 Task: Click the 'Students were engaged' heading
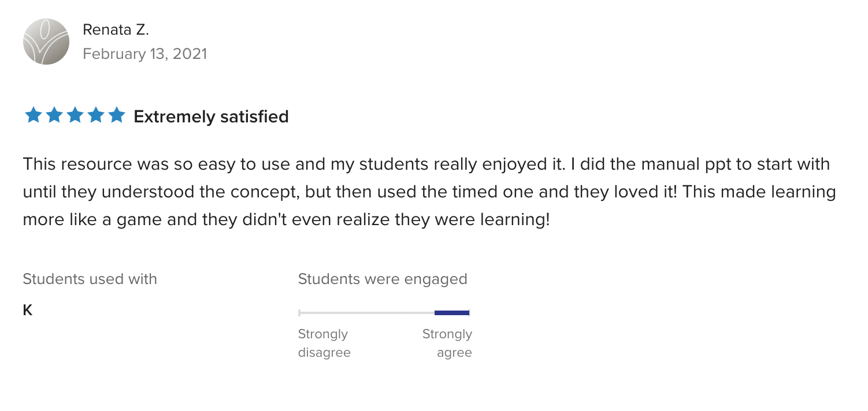[383, 279]
